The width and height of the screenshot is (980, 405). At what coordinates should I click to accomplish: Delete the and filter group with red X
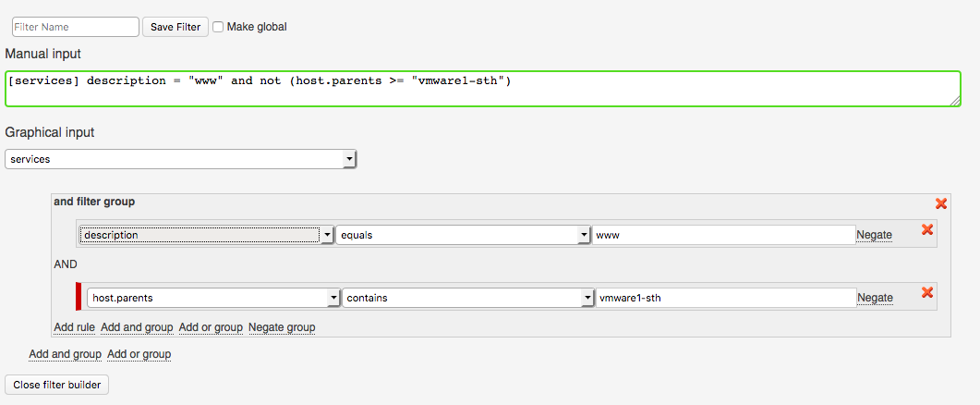[941, 203]
